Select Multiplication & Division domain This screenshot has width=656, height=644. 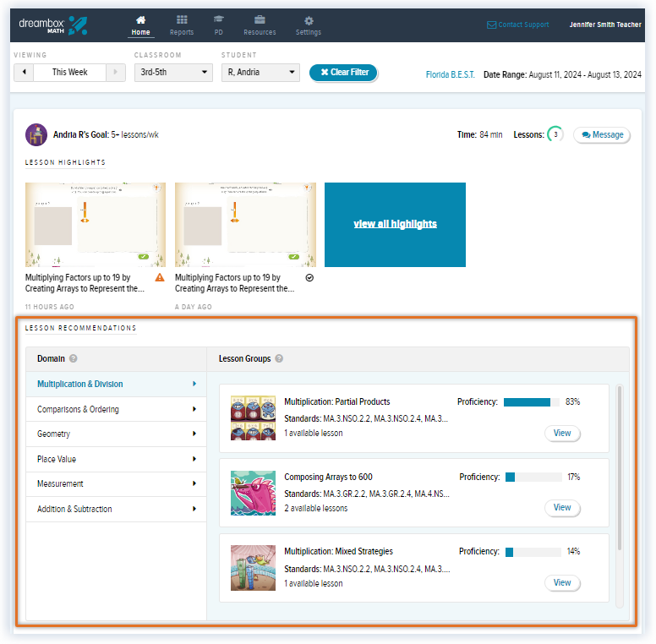point(116,384)
